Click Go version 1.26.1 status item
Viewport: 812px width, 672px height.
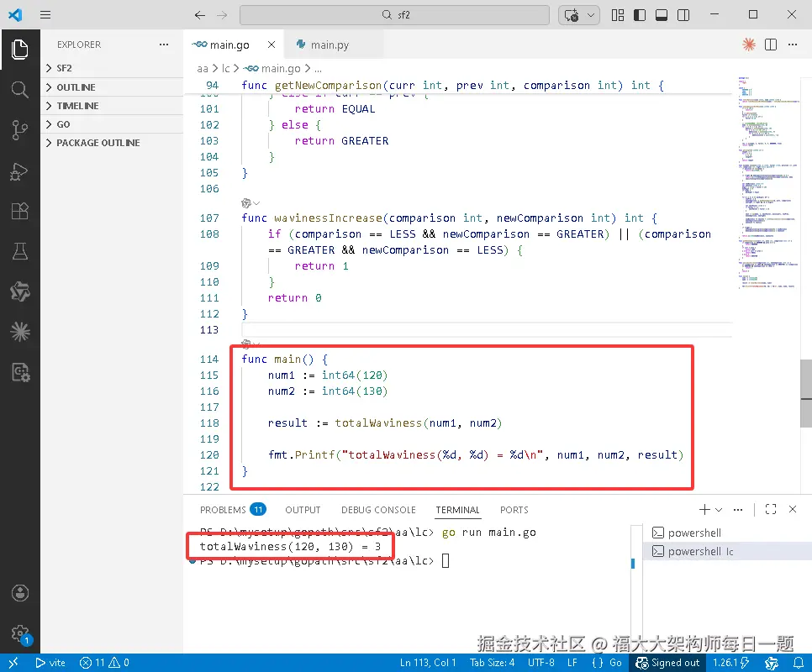pos(730,663)
